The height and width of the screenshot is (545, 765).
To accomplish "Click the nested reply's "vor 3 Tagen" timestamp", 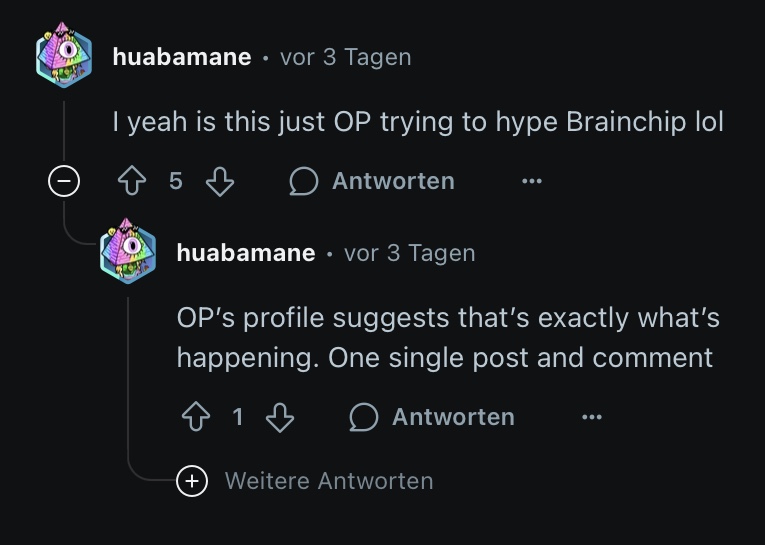I will [409, 253].
